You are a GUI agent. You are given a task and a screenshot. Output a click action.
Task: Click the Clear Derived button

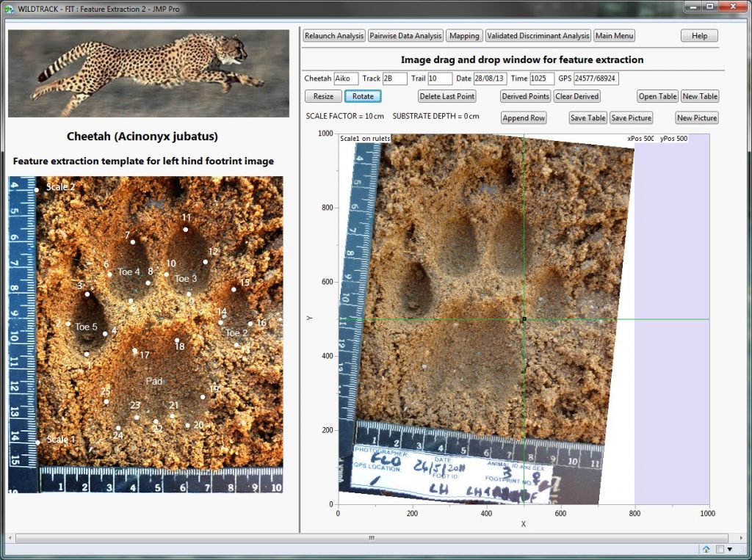(x=577, y=97)
